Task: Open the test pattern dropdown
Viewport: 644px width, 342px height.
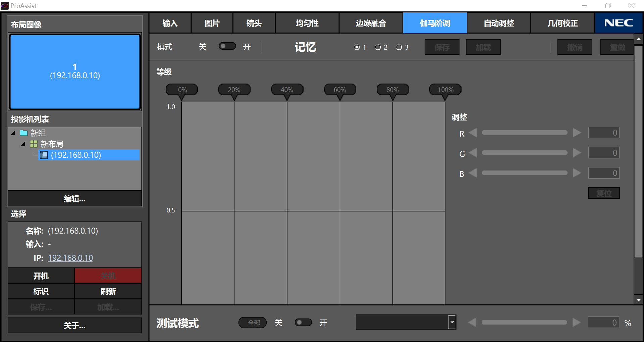Action: pyautogui.click(x=452, y=322)
